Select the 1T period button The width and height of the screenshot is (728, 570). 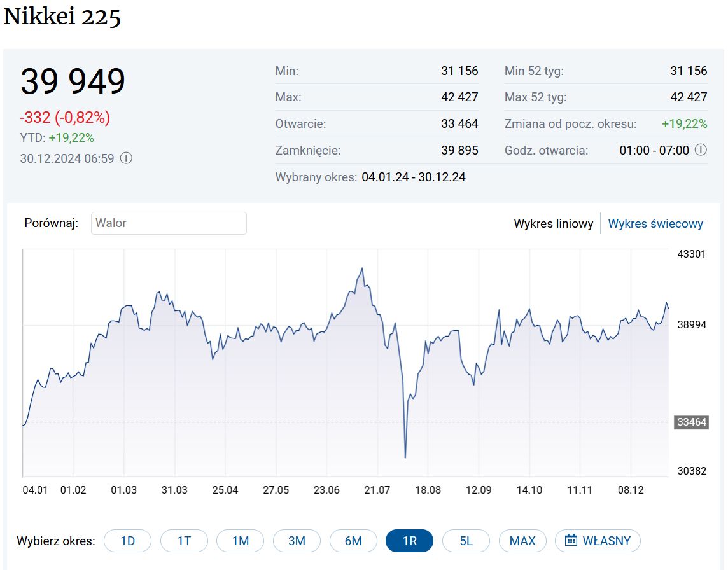pyautogui.click(x=184, y=541)
